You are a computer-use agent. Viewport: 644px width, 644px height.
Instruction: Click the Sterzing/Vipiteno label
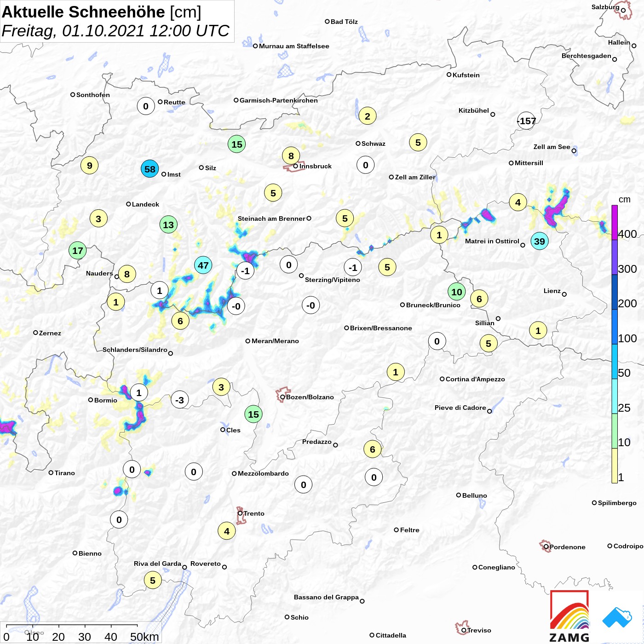(x=333, y=280)
